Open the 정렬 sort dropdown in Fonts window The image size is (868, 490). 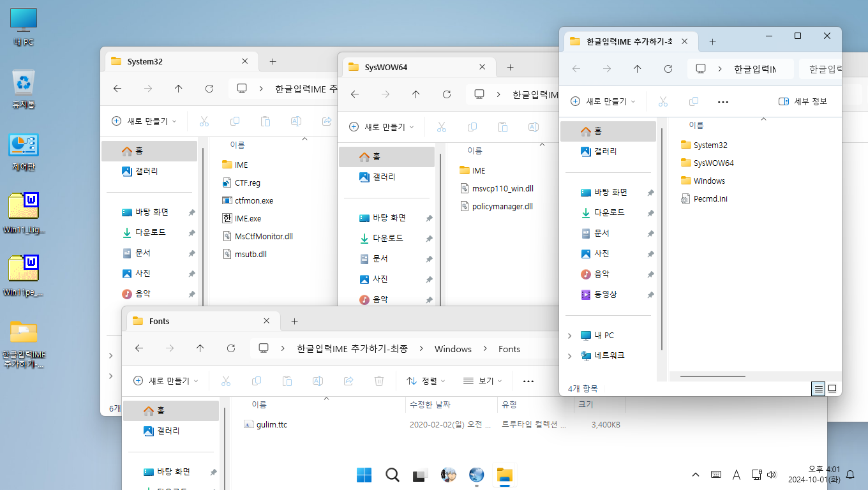click(426, 381)
